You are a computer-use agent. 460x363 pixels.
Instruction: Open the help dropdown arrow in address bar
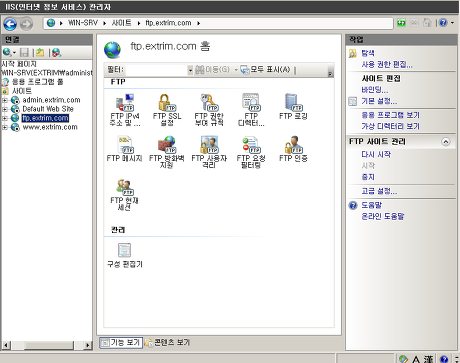[x=452, y=23]
